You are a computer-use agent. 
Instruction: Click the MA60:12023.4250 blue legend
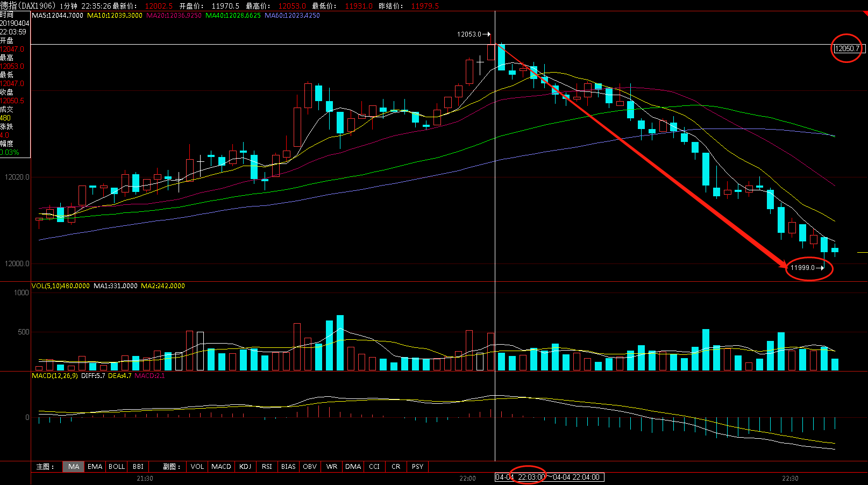[x=292, y=16]
